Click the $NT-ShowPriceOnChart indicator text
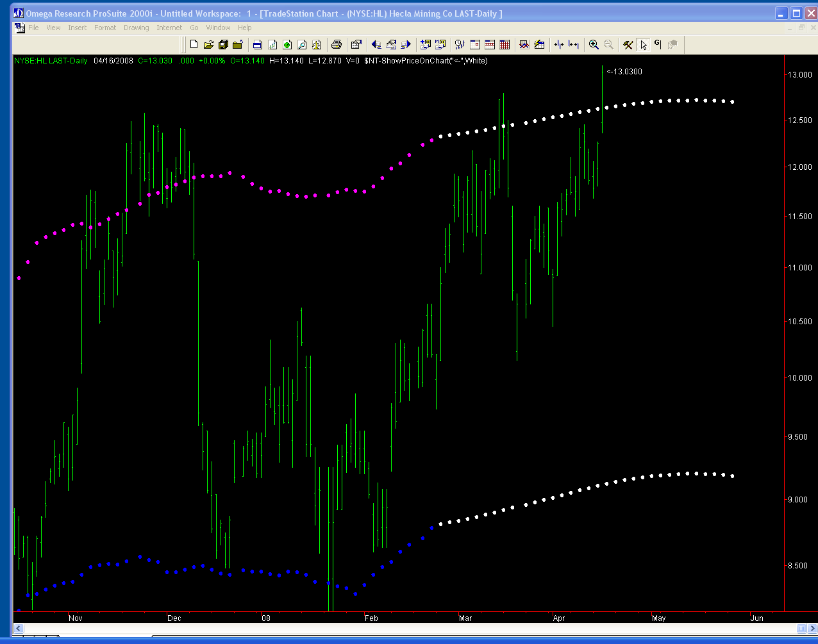This screenshot has width=818, height=644. coord(425,61)
